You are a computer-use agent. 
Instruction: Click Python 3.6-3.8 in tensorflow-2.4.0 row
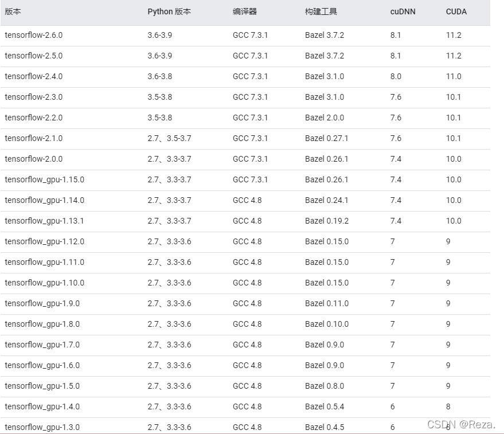click(160, 76)
